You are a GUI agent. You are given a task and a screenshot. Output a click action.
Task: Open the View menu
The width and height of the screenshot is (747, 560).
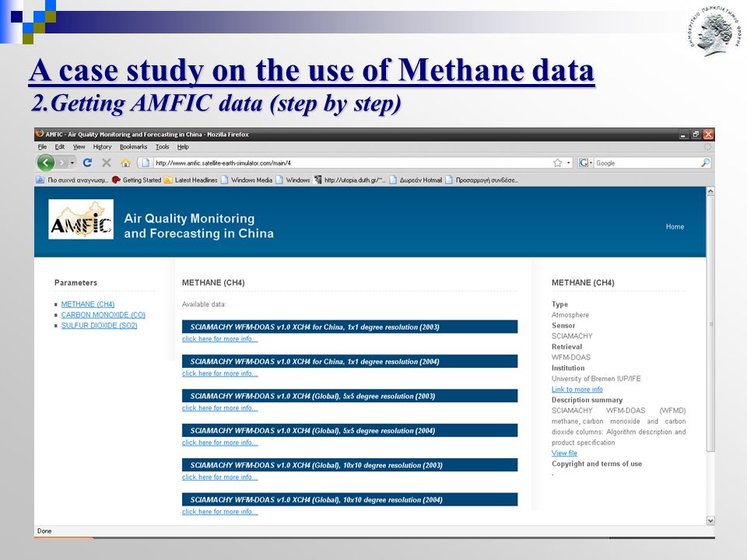point(79,147)
